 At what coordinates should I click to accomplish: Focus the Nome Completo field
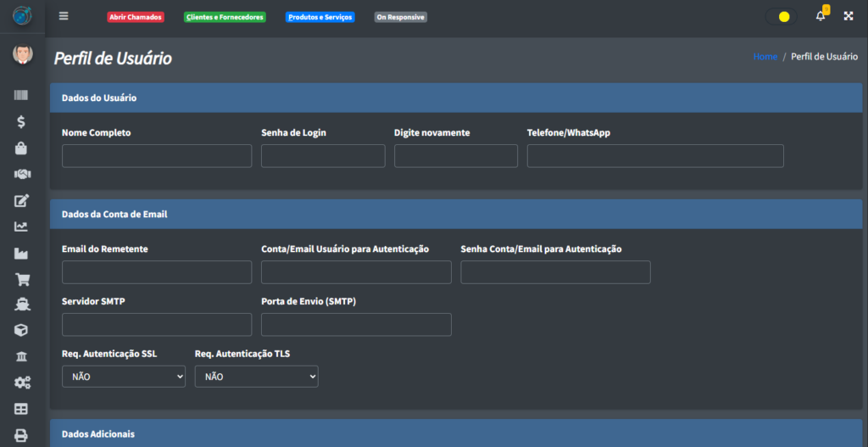point(157,156)
